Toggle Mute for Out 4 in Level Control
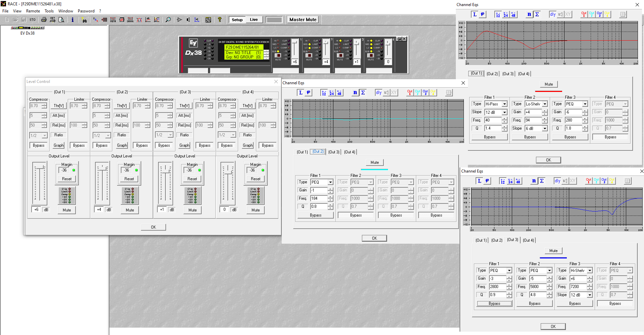The height and width of the screenshot is (335, 644). click(x=255, y=210)
